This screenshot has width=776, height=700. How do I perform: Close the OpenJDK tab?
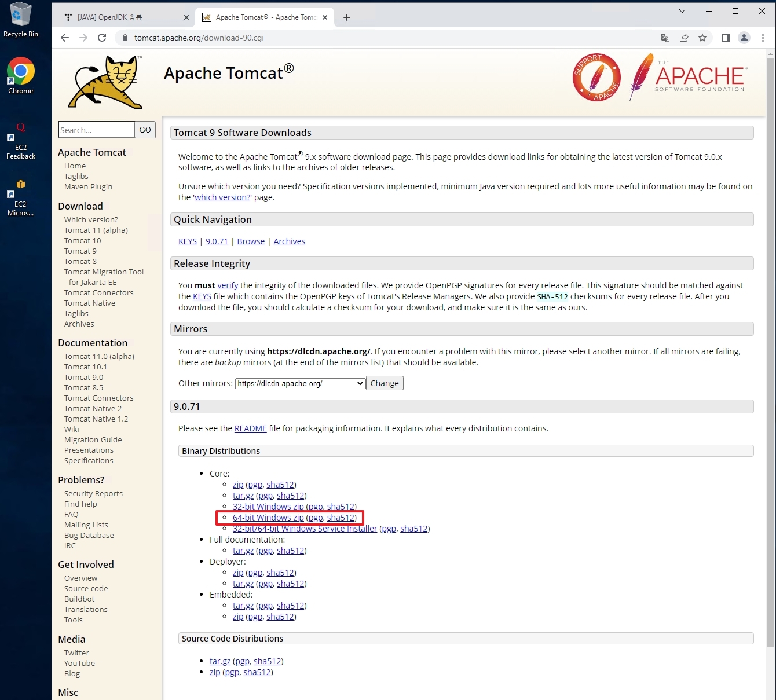click(186, 17)
